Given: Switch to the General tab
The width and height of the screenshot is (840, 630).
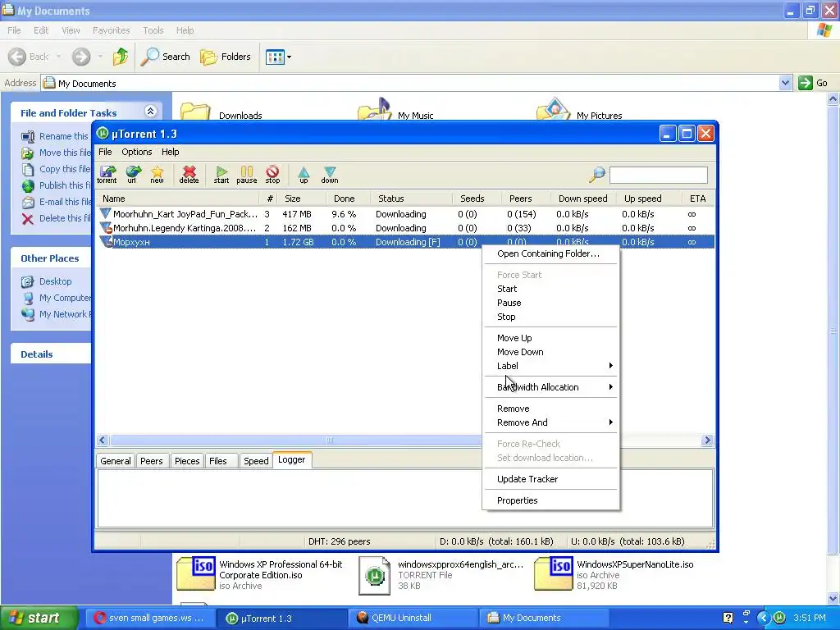Looking at the screenshot, I should pos(115,461).
